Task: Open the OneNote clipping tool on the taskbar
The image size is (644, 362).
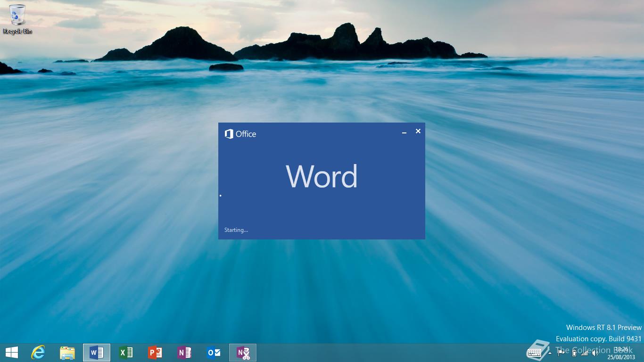Action: click(243, 353)
